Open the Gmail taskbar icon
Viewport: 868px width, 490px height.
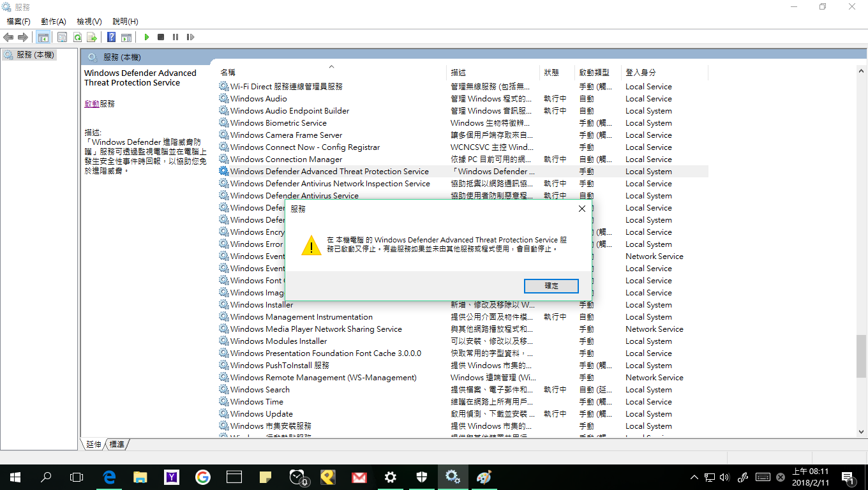click(359, 477)
